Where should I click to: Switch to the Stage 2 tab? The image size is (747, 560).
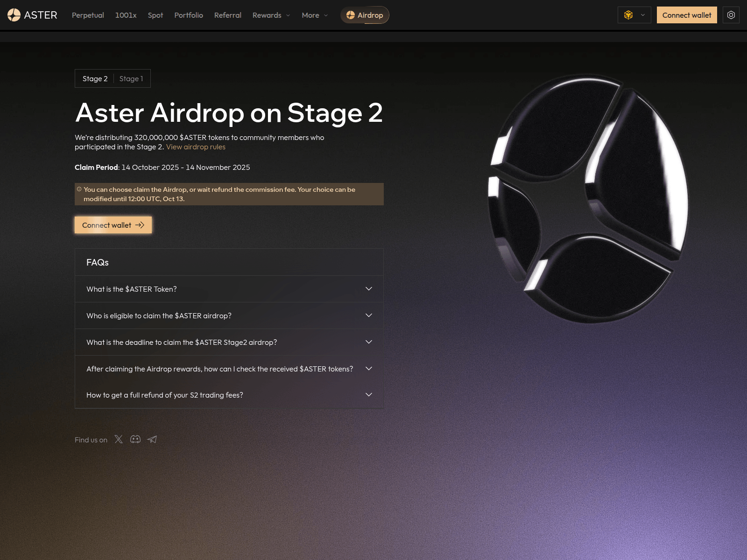pyautogui.click(x=95, y=78)
